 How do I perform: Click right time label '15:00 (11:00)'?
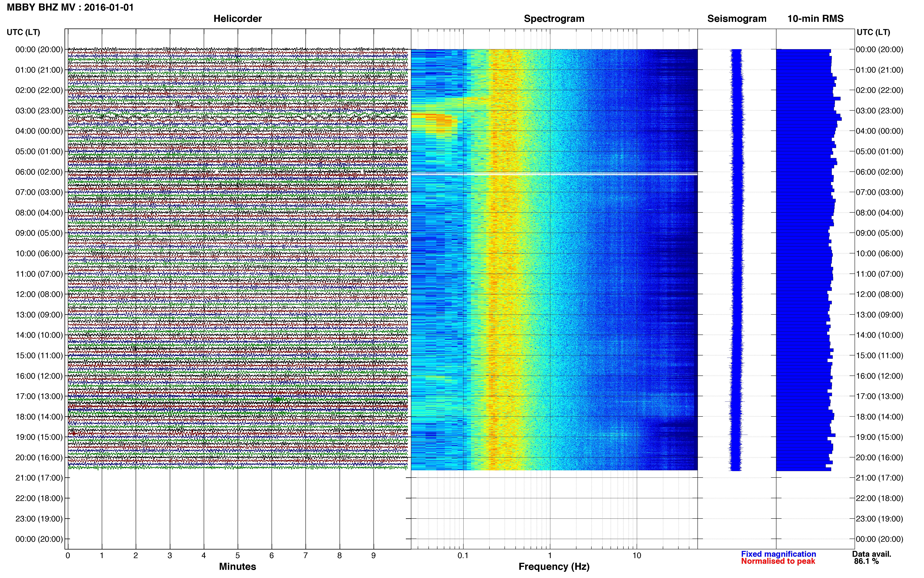(x=879, y=355)
